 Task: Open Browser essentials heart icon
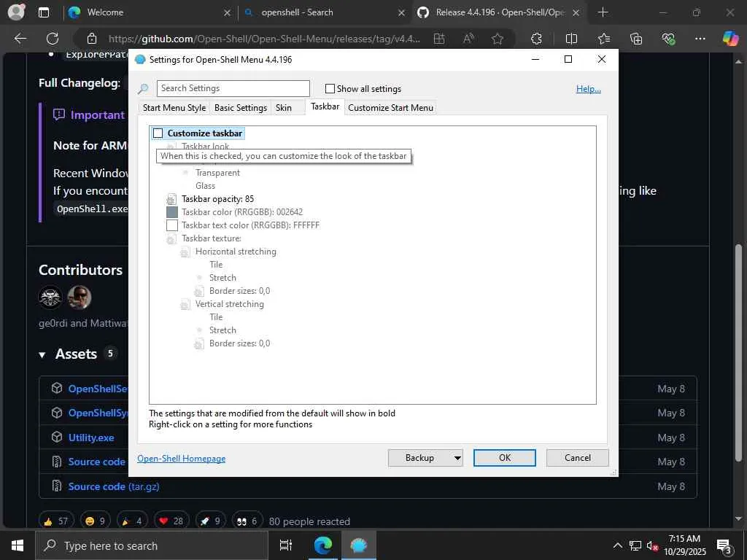(x=668, y=39)
